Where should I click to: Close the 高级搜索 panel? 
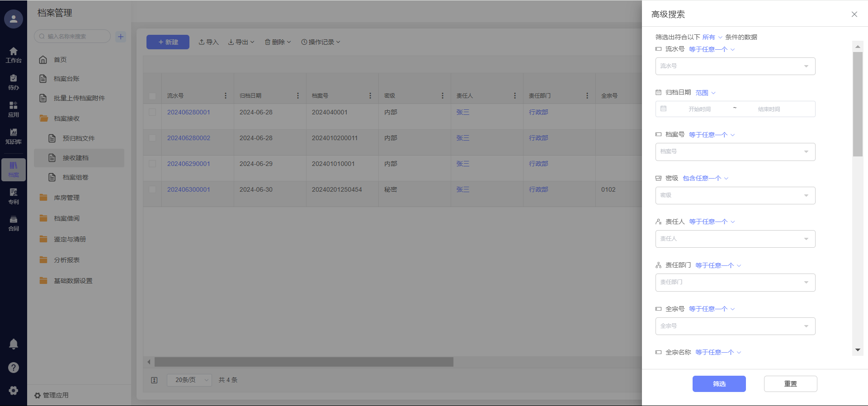pos(854,14)
